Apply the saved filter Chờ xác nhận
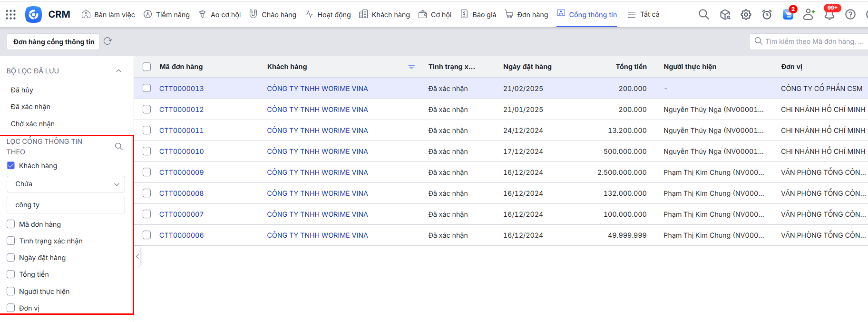 coord(33,124)
